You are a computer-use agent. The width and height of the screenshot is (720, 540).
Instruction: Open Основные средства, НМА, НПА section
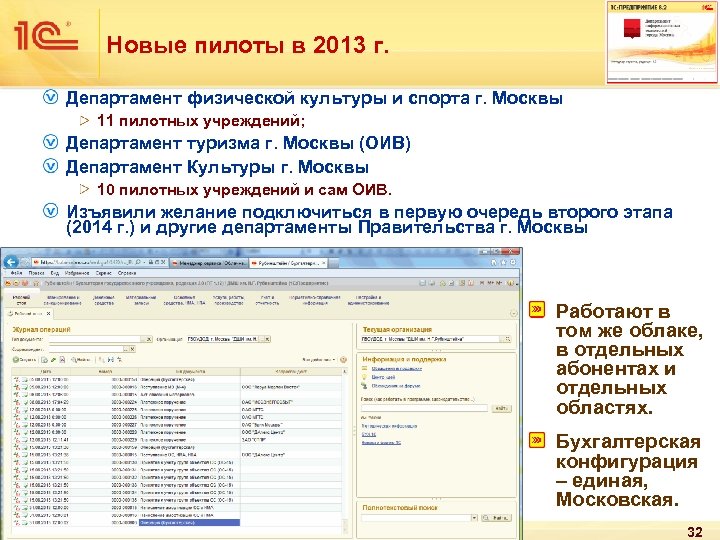(x=185, y=300)
